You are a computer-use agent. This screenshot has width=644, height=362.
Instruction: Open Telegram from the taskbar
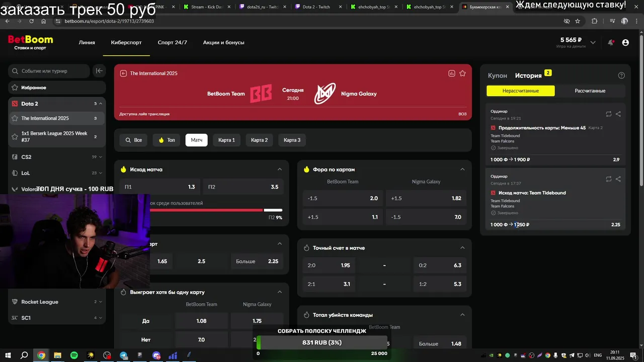(x=124, y=355)
